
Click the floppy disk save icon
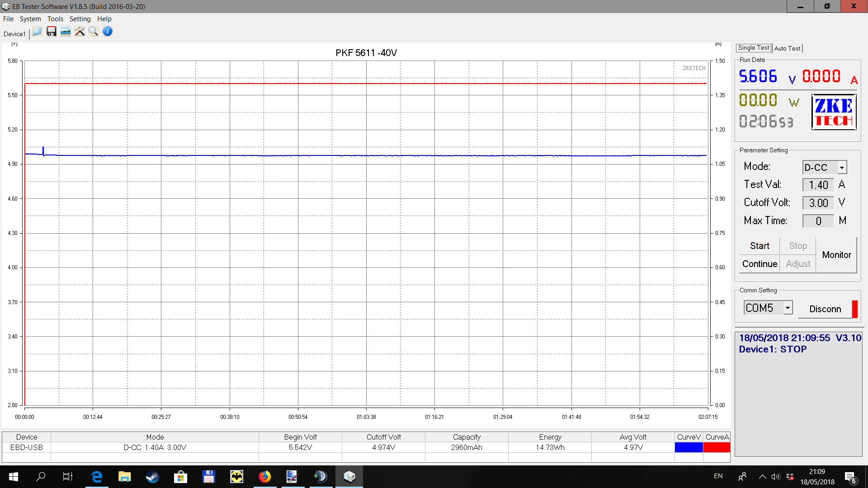(x=52, y=31)
